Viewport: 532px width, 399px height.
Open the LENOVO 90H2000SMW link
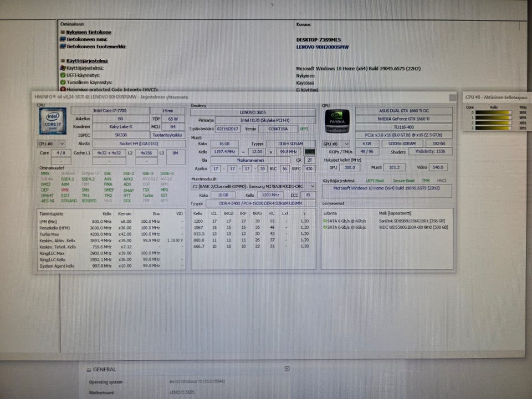click(x=323, y=47)
